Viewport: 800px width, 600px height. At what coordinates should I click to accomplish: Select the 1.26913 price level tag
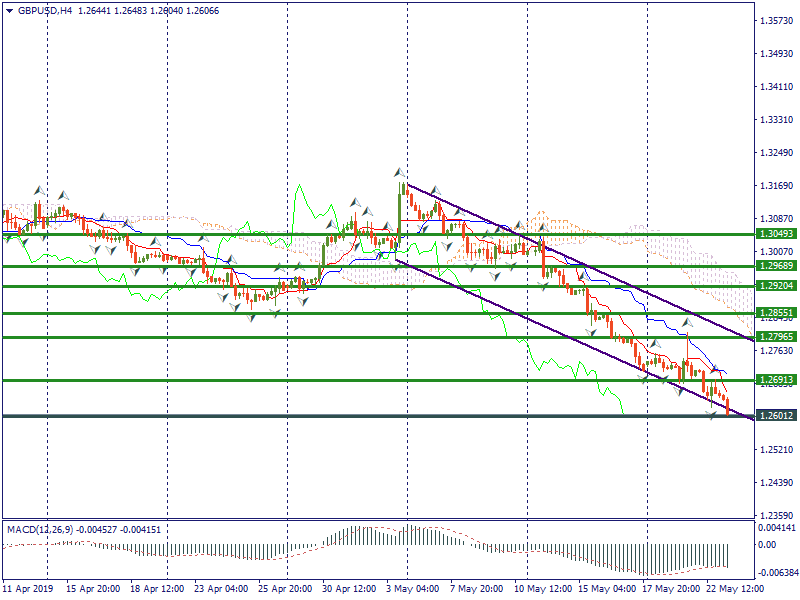pos(776,380)
